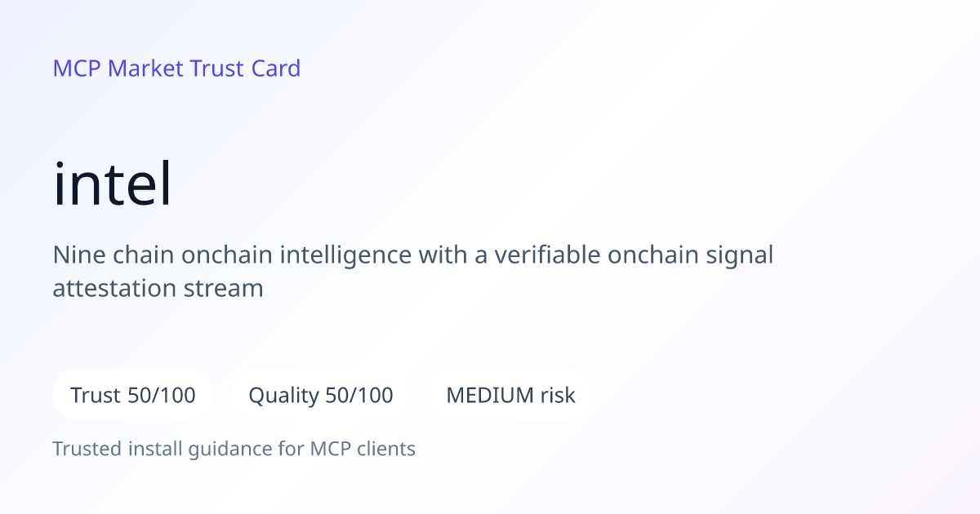Select the intel title text
980x514 pixels.
[x=113, y=184]
